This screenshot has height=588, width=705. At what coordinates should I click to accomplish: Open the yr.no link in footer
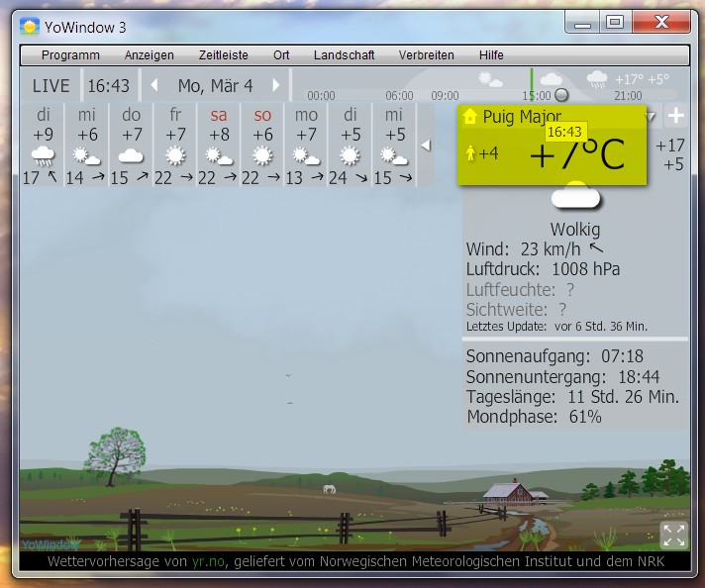(209, 561)
